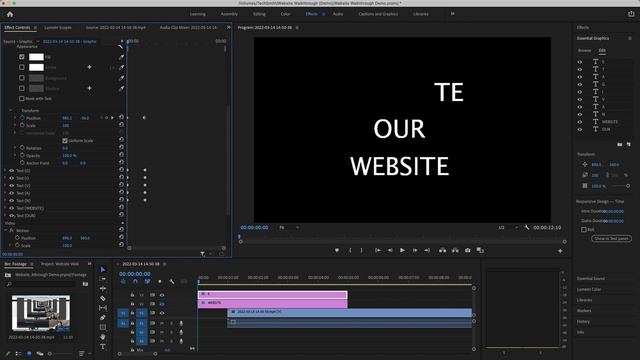Go to the Home screen icon
Image resolution: width=640 pixels, height=360 pixels.
10,14
